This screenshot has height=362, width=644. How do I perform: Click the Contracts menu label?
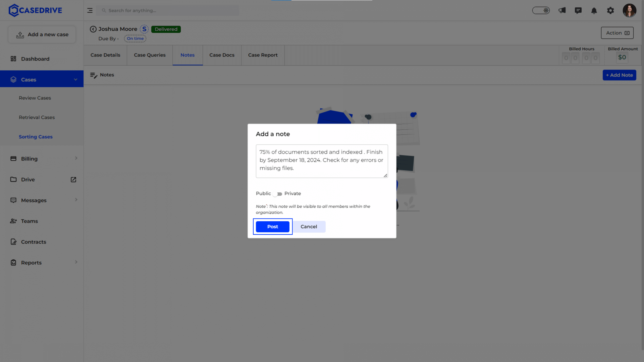click(34, 242)
